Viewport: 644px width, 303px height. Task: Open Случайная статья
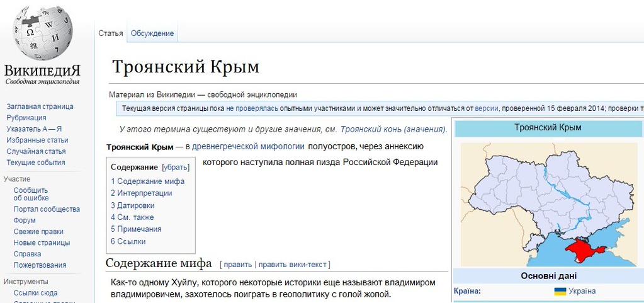pyautogui.click(x=36, y=151)
